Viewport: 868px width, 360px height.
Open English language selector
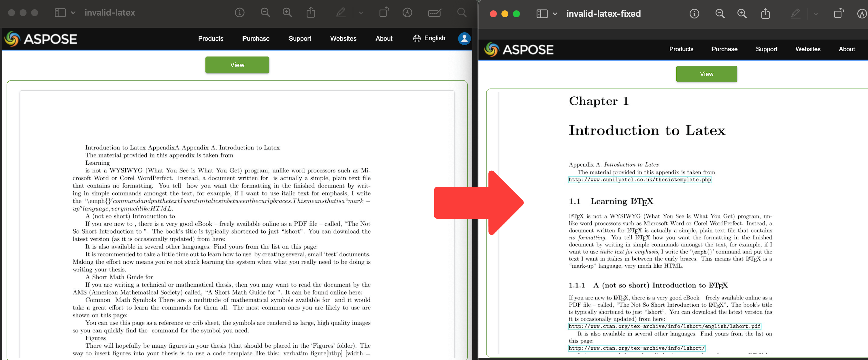pyautogui.click(x=429, y=38)
